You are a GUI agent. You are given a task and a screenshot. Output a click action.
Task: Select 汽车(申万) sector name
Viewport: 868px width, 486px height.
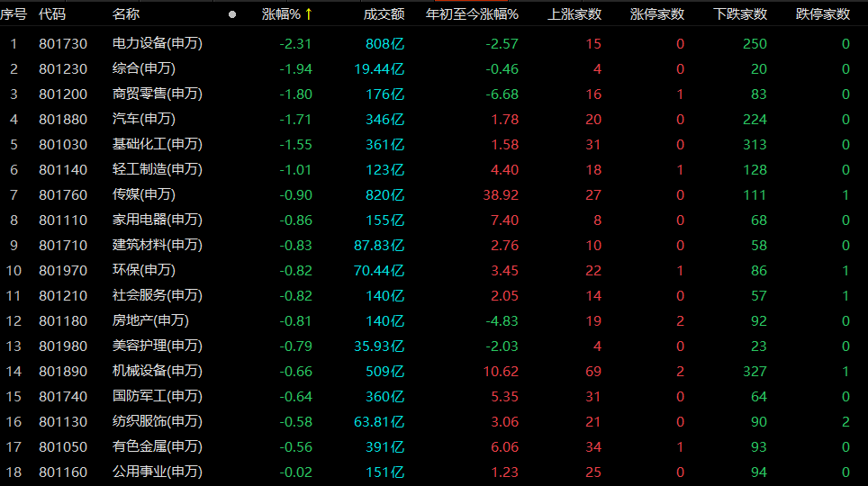[x=144, y=119]
